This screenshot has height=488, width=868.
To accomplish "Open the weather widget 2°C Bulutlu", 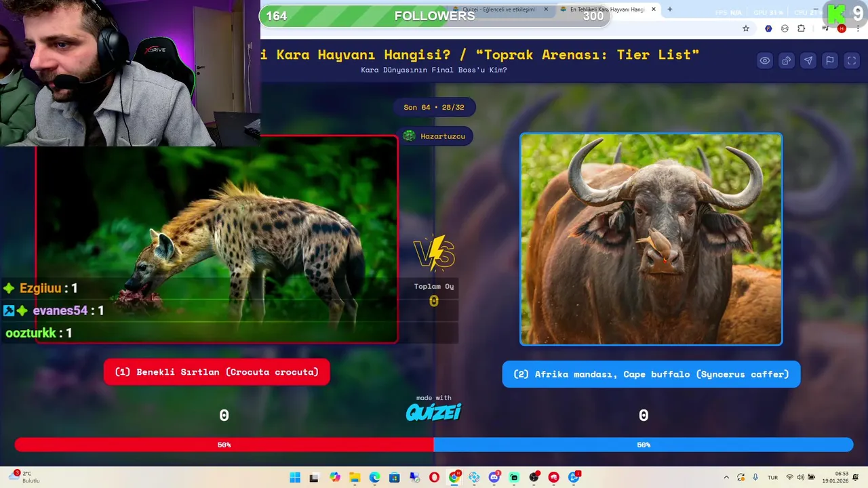I will click(x=24, y=477).
